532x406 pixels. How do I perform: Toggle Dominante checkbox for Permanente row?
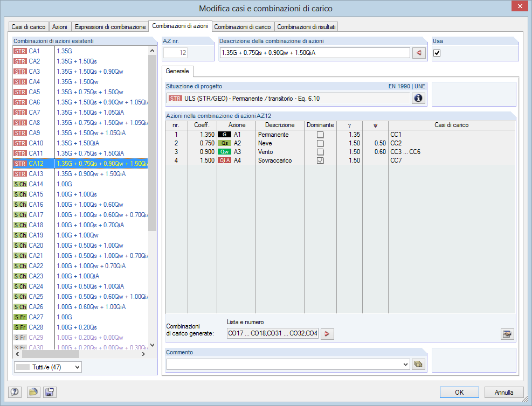[320, 135]
